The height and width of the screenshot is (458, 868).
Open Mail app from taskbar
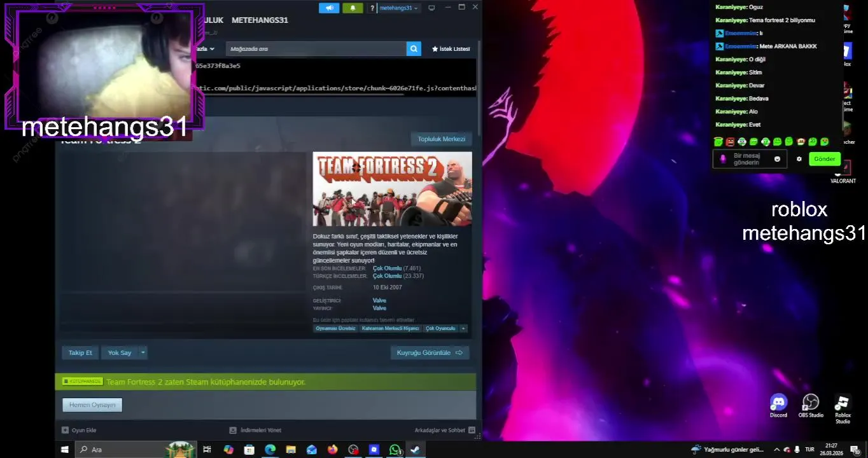click(x=312, y=450)
